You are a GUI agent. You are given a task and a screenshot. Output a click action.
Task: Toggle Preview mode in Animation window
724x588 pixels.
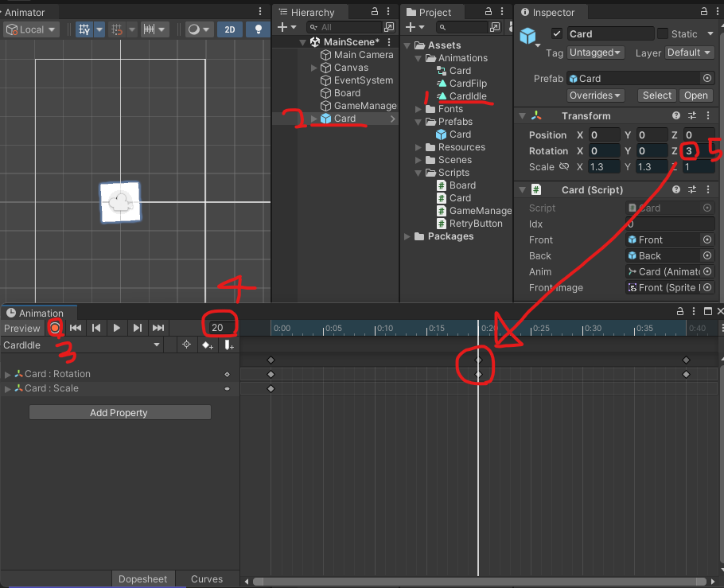point(21,329)
